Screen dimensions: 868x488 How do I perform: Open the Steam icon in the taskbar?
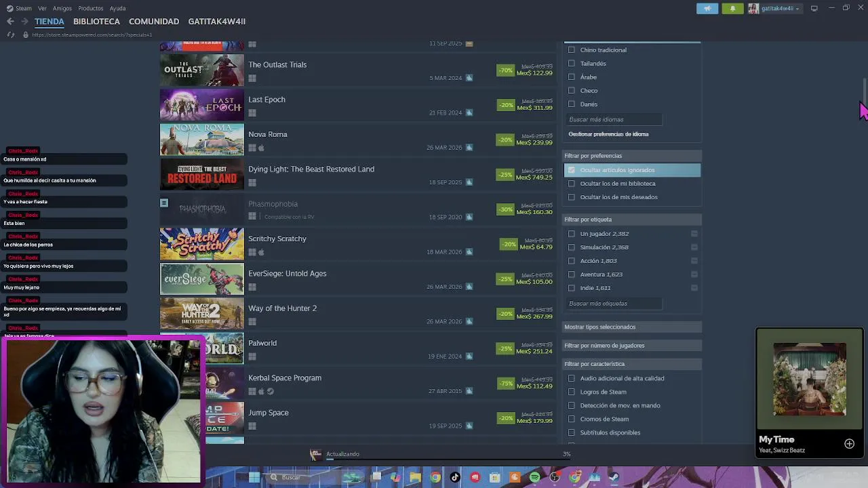coord(614,477)
